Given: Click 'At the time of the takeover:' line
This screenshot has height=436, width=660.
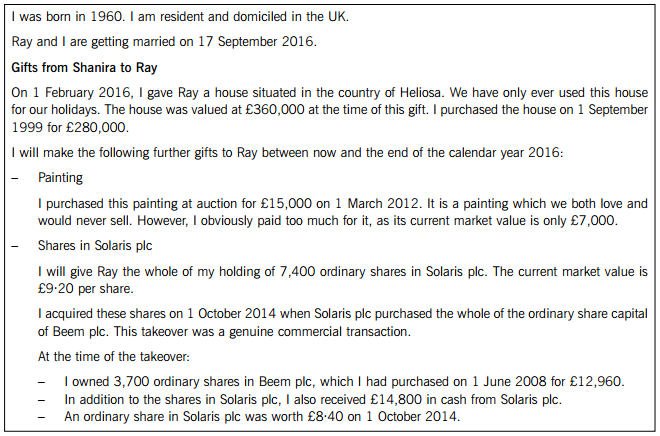Looking at the screenshot, I should pyautogui.click(x=114, y=357).
